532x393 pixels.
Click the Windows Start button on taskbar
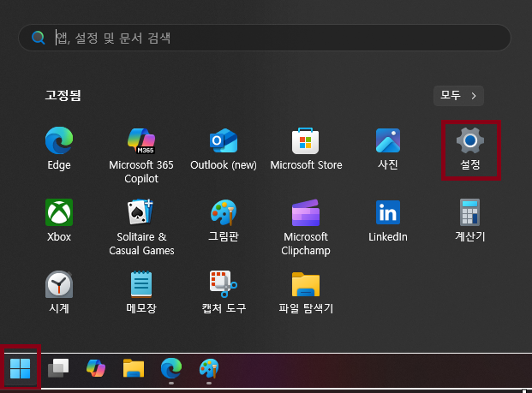21,368
